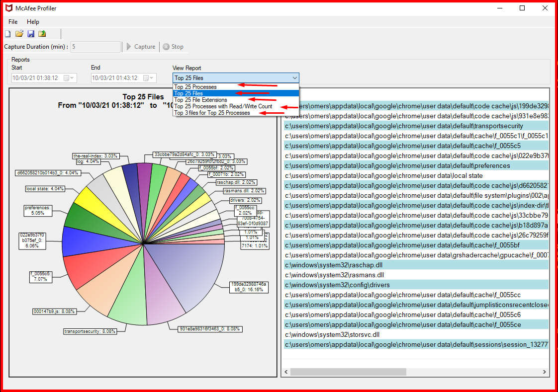Select the c:\windows\system32\rasmans.dll row

(416, 275)
